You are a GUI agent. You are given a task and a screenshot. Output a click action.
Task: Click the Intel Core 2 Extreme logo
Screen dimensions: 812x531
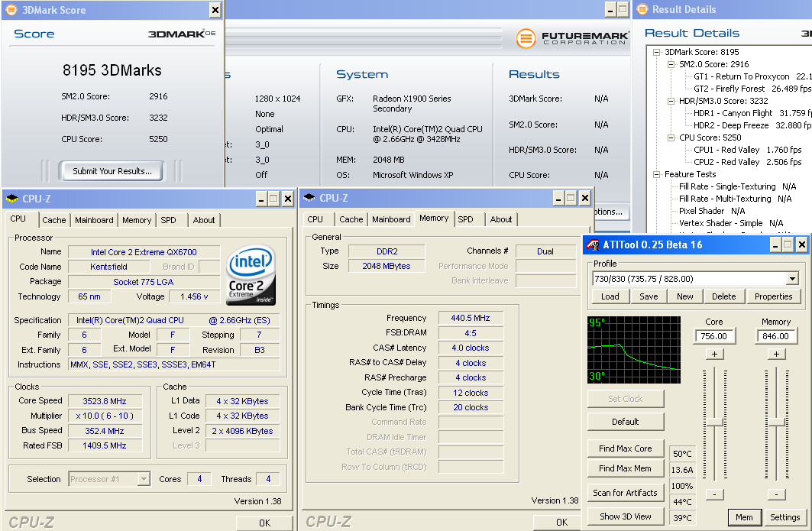tap(251, 274)
